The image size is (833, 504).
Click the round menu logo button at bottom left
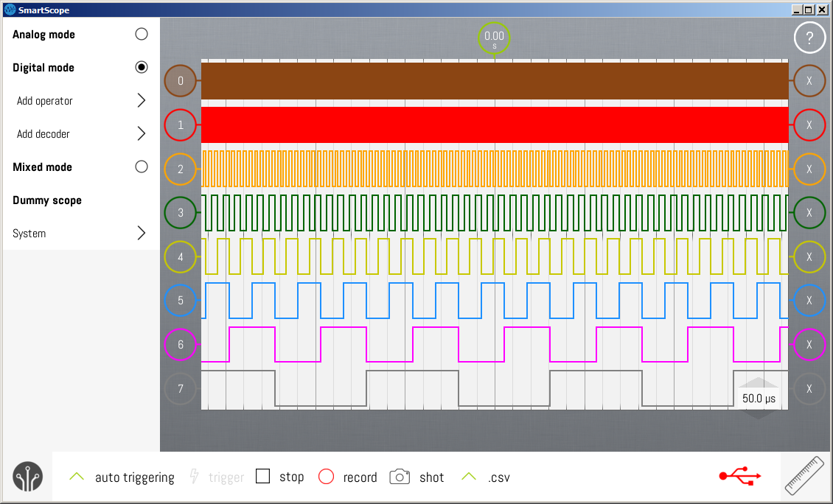coord(27,477)
